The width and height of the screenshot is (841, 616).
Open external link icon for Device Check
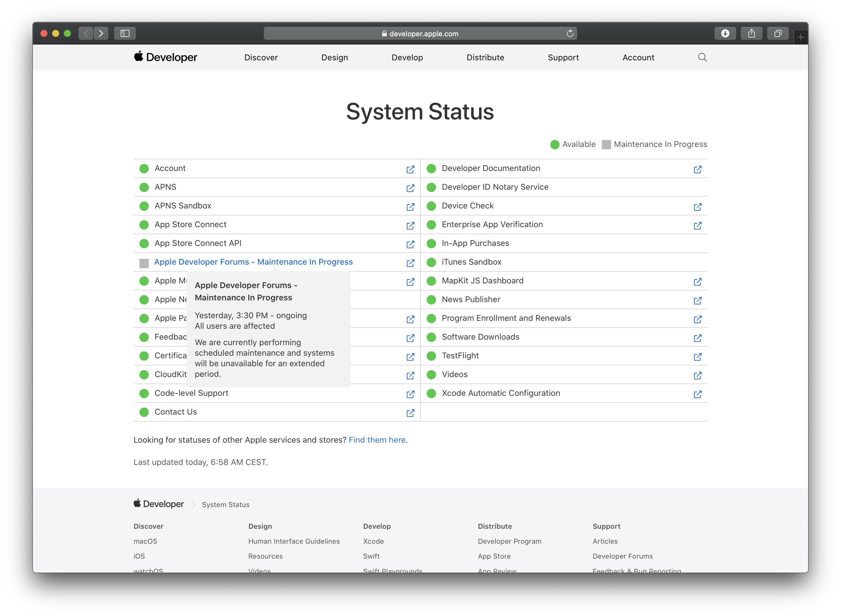point(698,207)
